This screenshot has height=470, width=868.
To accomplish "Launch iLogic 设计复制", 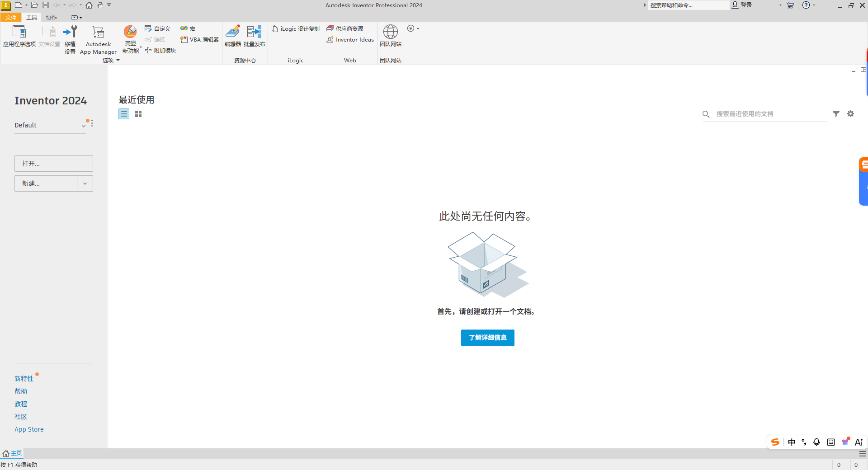I will (295, 28).
